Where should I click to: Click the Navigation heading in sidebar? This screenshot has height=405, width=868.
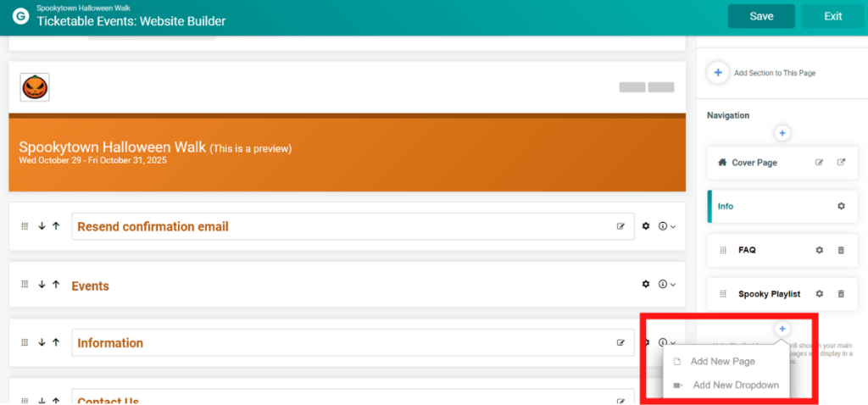[x=728, y=115]
